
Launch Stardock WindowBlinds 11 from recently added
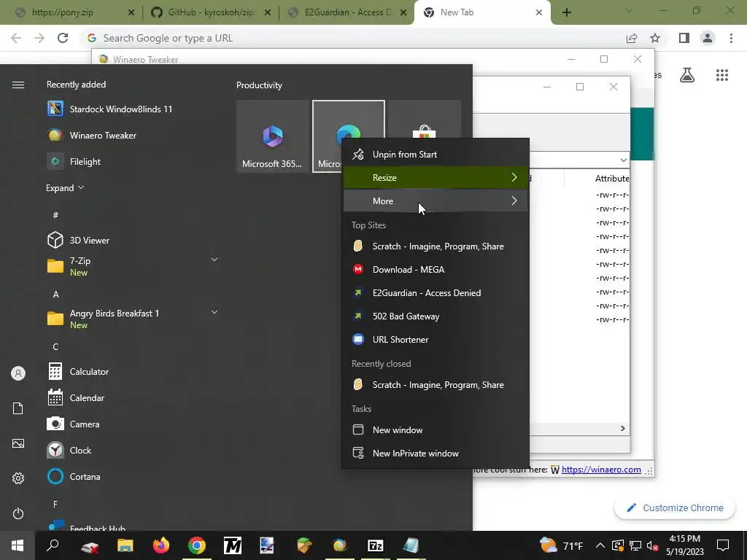tap(109, 109)
